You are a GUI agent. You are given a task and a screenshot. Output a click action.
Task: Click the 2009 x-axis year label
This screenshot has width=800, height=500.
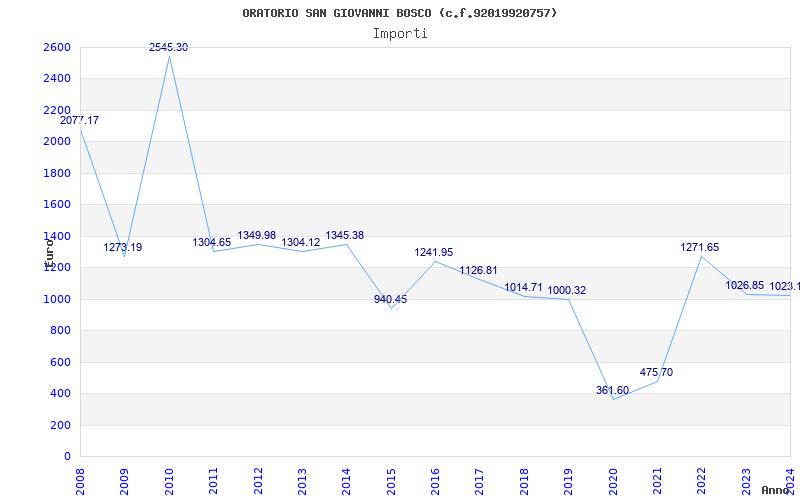124,481
